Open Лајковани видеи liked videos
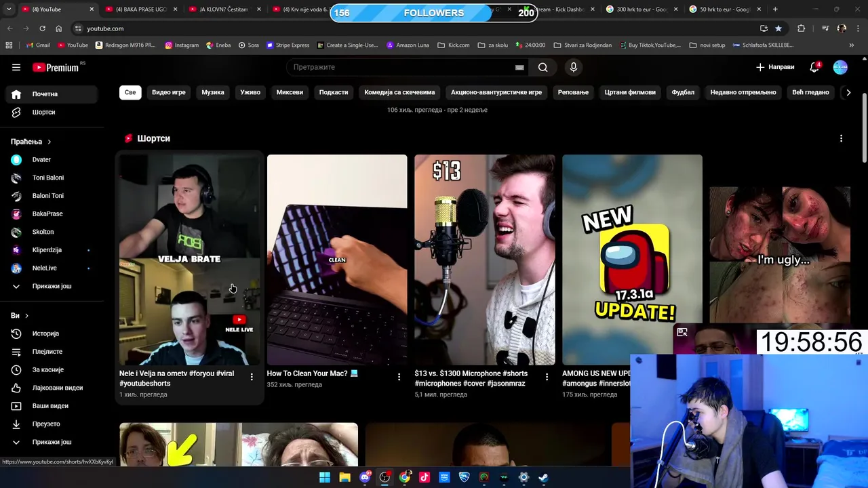Viewport: 868px width, 488px height. pyautogui.click(x=53, y=388)
